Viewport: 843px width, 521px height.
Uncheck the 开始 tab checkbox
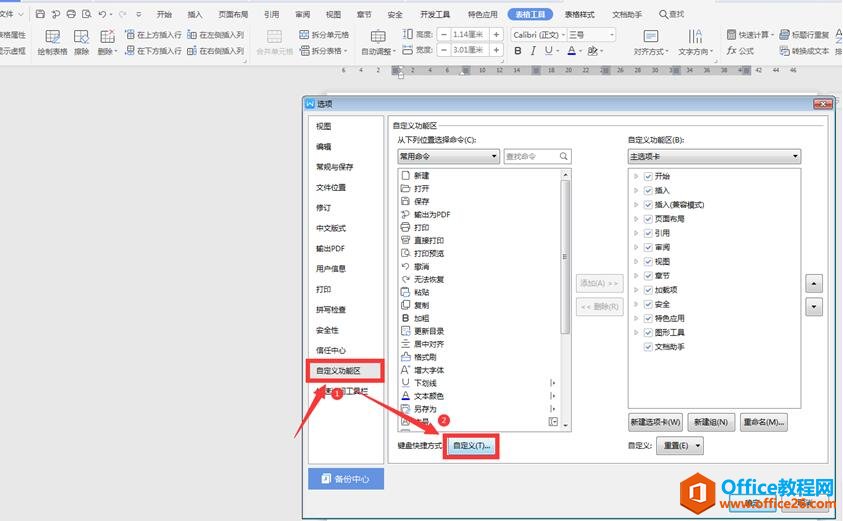coord(649,177)
